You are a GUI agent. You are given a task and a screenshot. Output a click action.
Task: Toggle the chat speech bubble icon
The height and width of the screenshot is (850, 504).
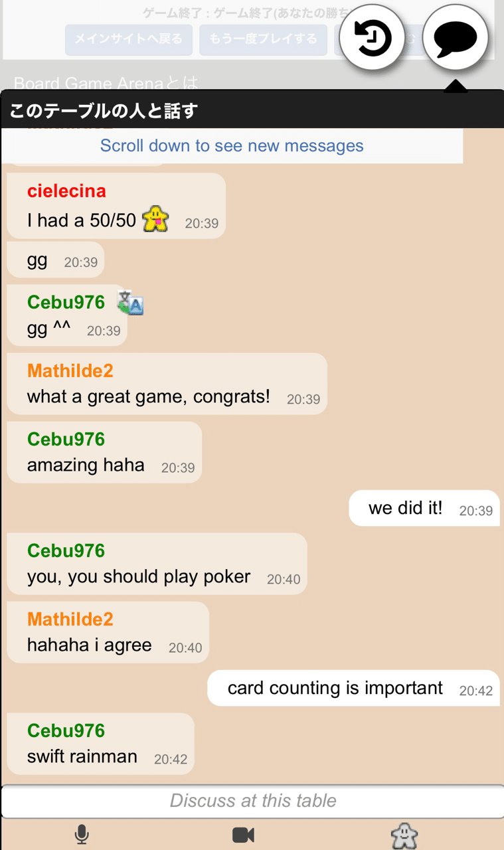[456, 38]
